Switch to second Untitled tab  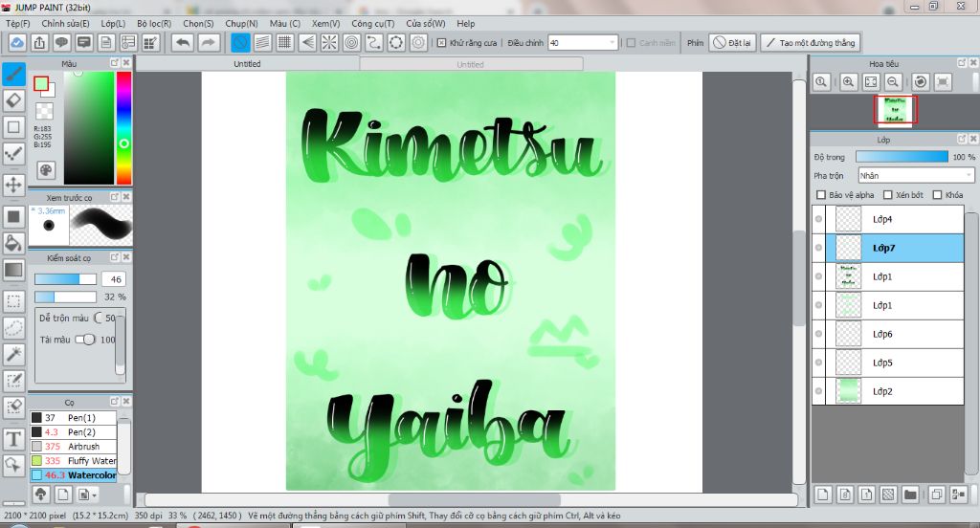click(x=470, y=64)
